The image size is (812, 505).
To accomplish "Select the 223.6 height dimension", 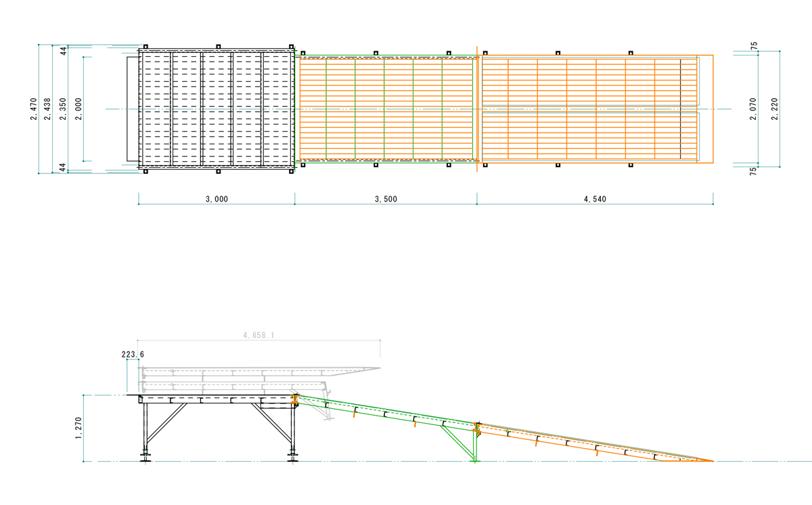I will pyautogui.click(x=132, y=354).
